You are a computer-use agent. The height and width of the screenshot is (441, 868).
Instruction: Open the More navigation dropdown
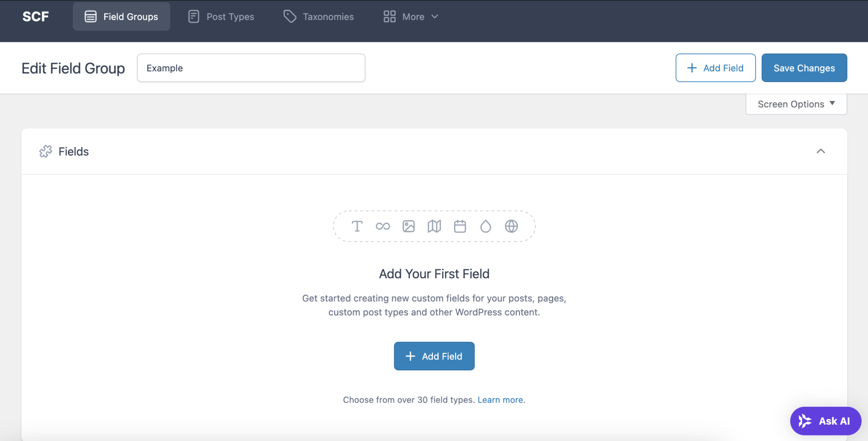tap(410, 17)
